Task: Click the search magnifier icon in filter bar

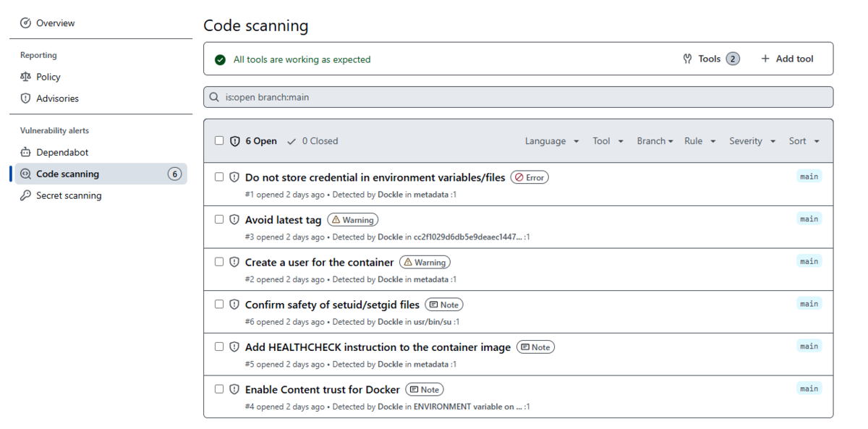Action: [x=214, y=97]
